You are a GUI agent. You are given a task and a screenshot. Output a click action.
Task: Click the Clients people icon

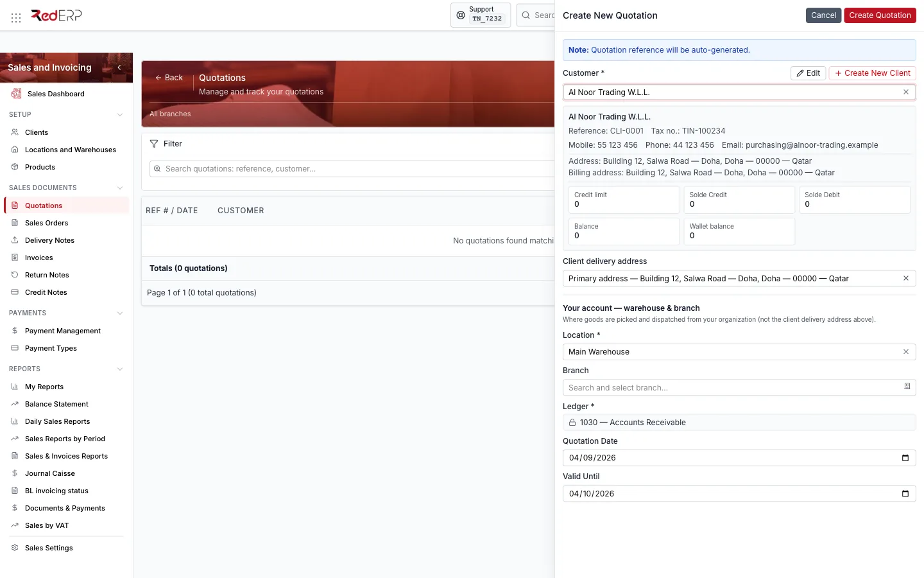15,132
